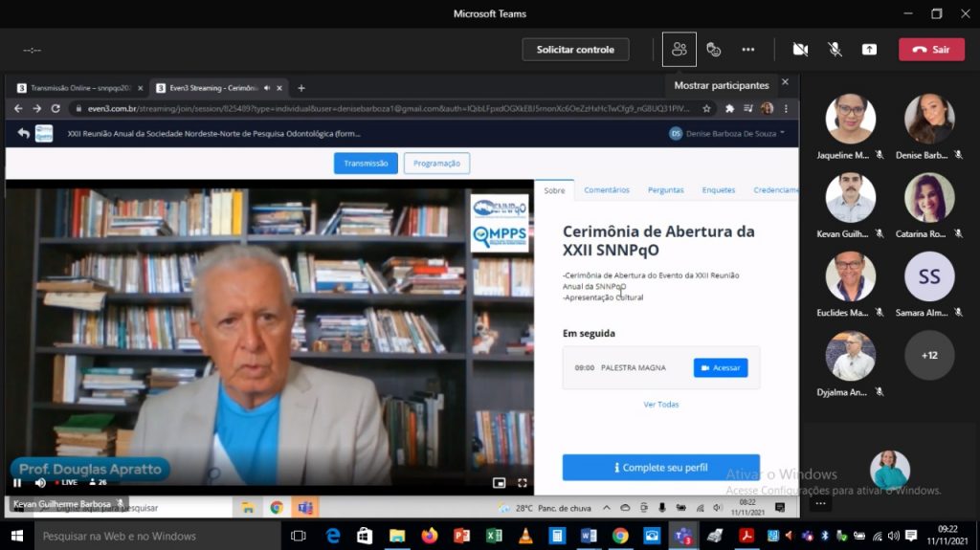Select the Transmissão button
This screenshot has width=980, height=550.
[366, 164]
